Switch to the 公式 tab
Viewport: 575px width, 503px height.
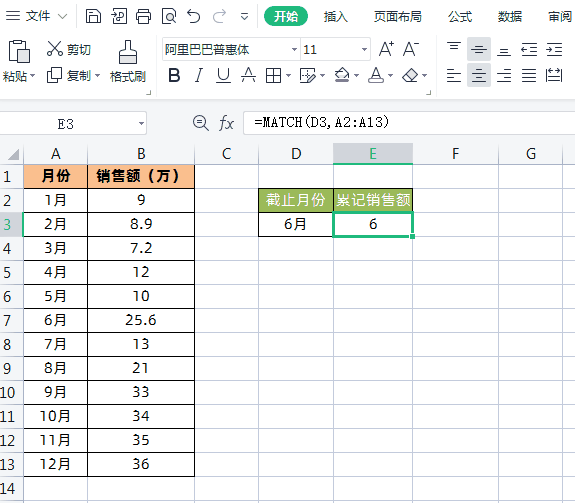(460, 16)
